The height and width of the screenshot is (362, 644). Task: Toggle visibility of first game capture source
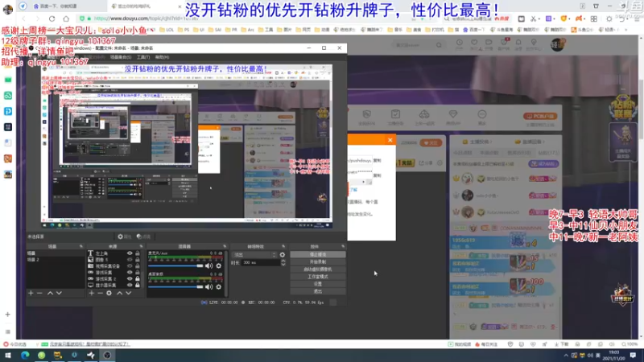pos(130,272)
